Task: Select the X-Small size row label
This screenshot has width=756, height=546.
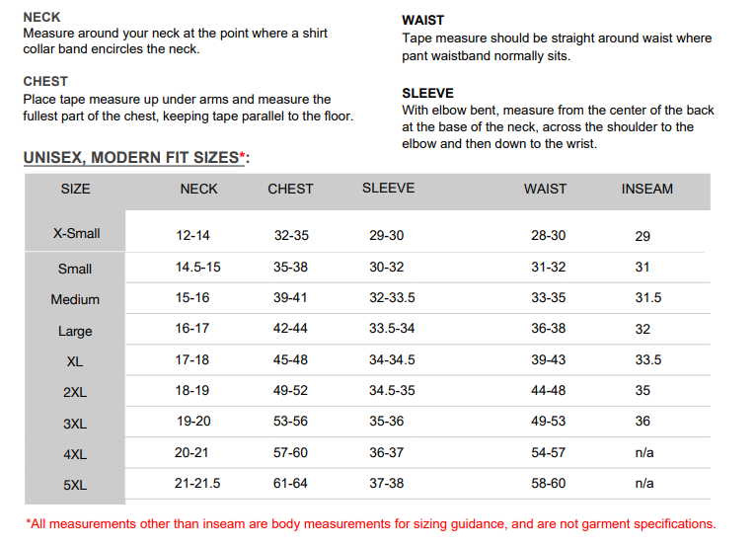Action: [x=76, y=234]
